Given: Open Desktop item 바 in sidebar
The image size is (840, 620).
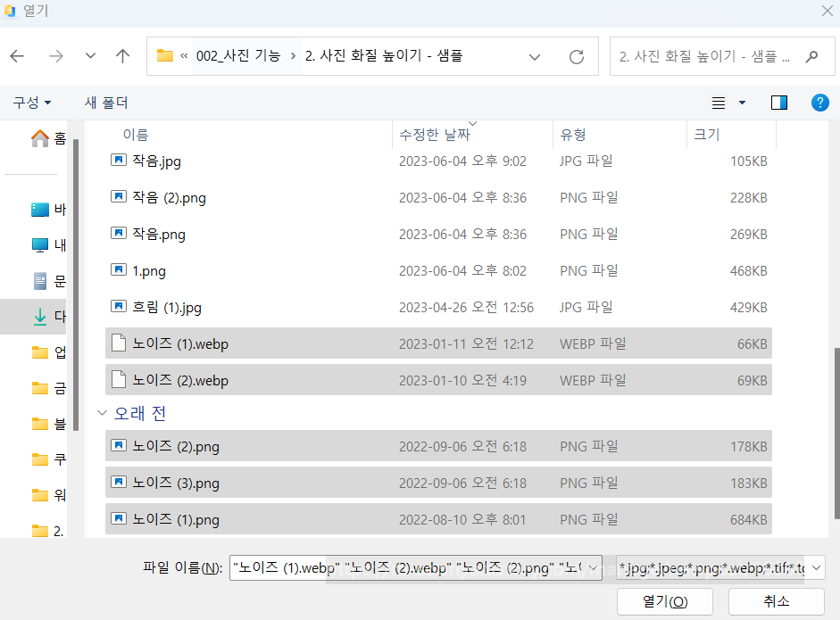Looking at the screenshot, I should point(48,210).
